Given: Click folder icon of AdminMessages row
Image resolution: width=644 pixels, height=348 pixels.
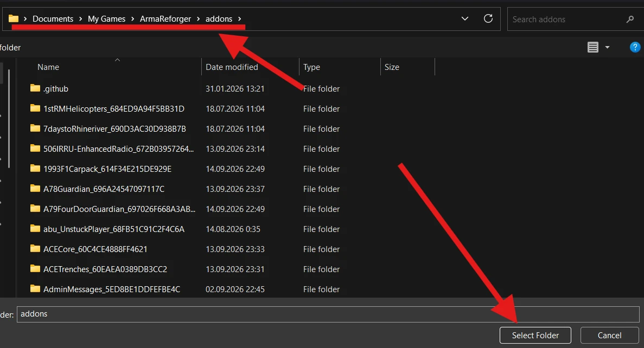Looking at the screenshot, I should tap(35, 289).
